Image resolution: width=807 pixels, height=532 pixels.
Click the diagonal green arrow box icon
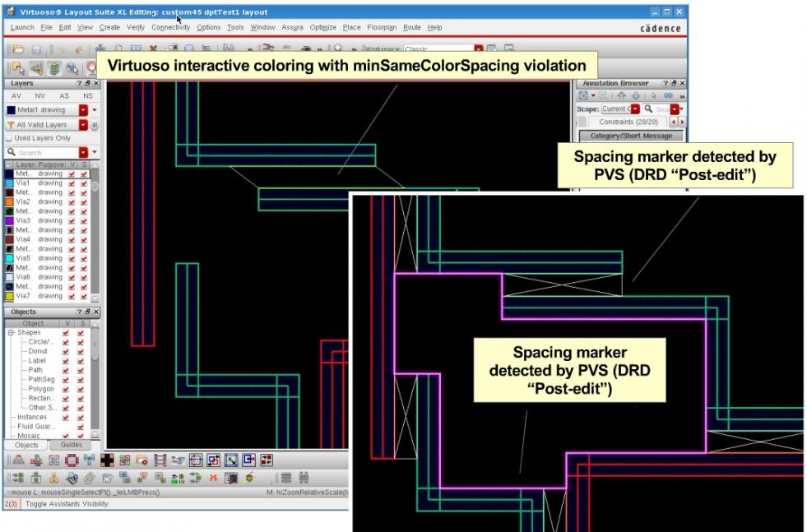(x=231, y=460)
